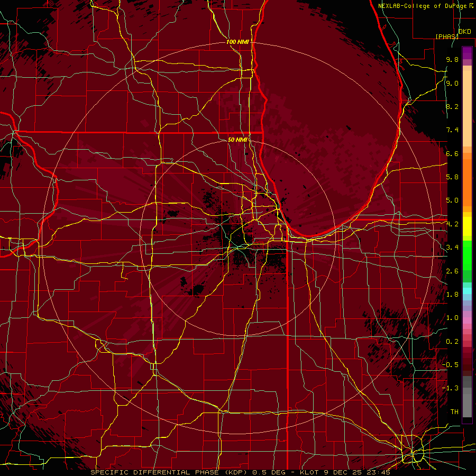
Task: Click the 9.0 value on the scale
Action: pos(452,83)
